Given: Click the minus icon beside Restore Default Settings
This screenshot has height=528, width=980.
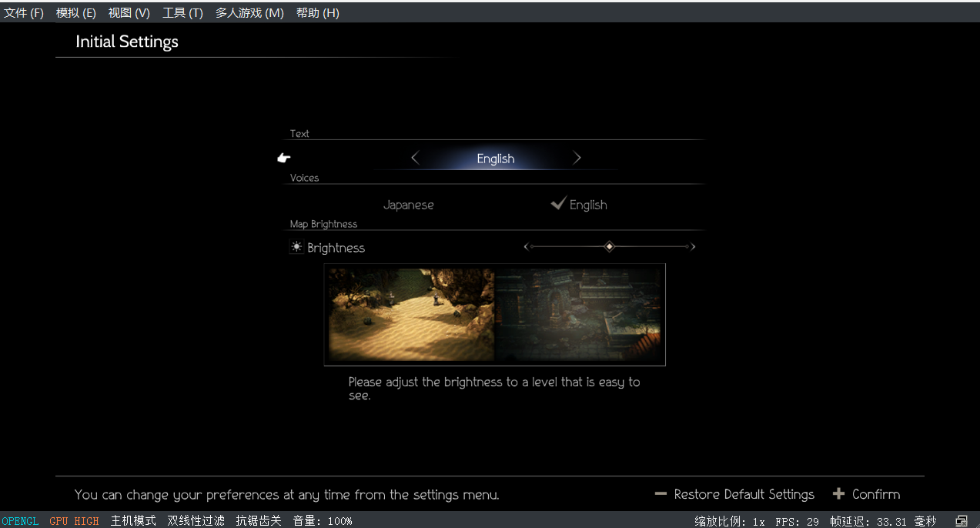Looking at the screenshot, I should pyautogui.click(x=661, y=493).
